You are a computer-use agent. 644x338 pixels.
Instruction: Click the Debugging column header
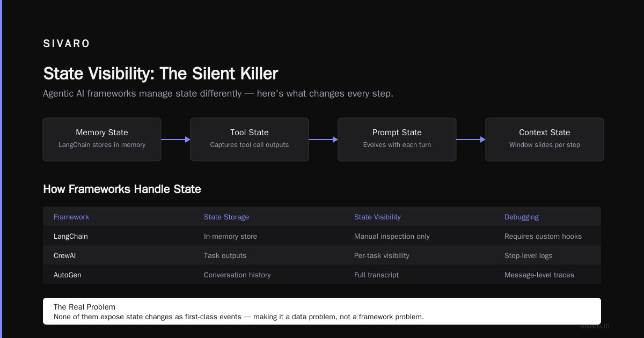pyautogui.click(x=522, y=217)
